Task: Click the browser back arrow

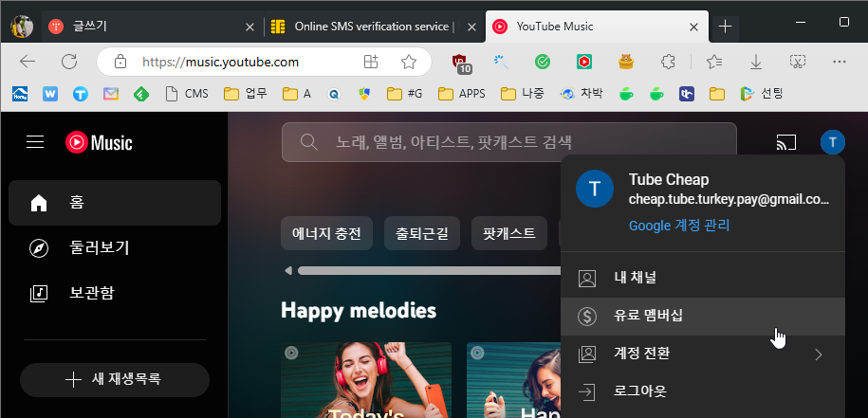Action: tap(28, 62)
